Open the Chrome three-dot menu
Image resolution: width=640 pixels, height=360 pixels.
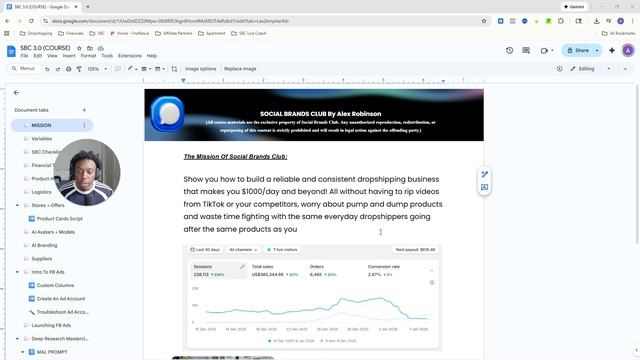(633, 21)
